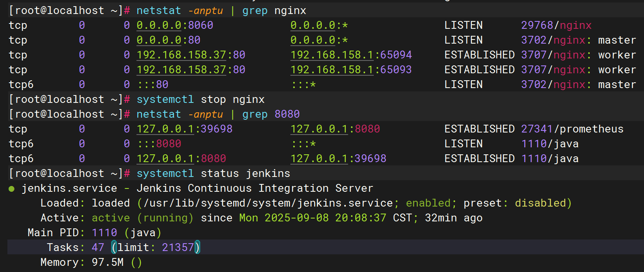The height and width of the screenshot is (272, 644).
Task: Click ESTABLISHED on the prometheus row
Action: (x=480, y=129)
